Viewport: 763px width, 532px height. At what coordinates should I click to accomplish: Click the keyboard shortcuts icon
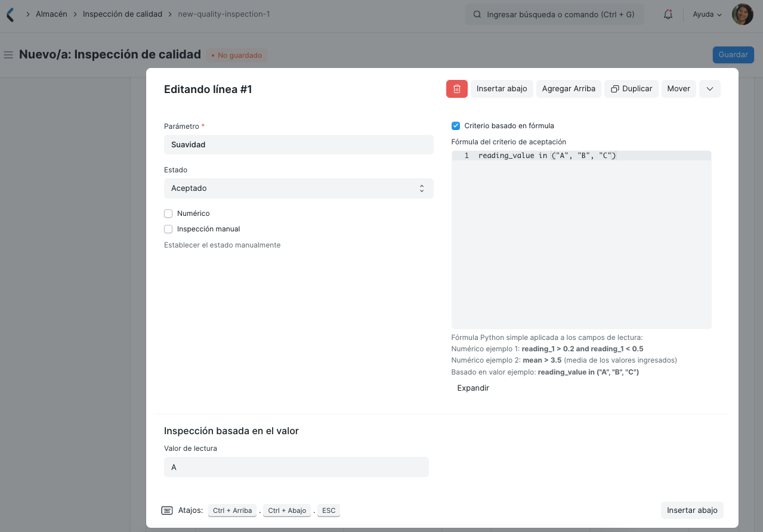click(x=167, y=511)
